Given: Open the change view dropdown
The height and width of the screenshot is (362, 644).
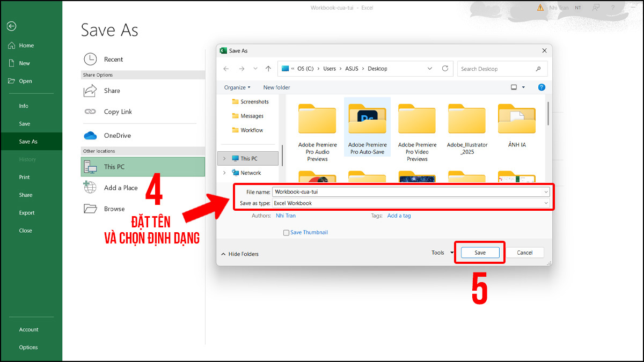Looking at the screenshot, I should pyautogui.click(x=524, y=87).
